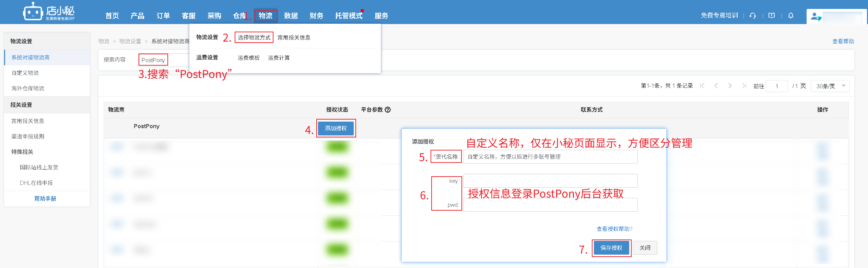Open the help manual book icon
This screenshot has width=868, height=268.
[x=772, y=15]
